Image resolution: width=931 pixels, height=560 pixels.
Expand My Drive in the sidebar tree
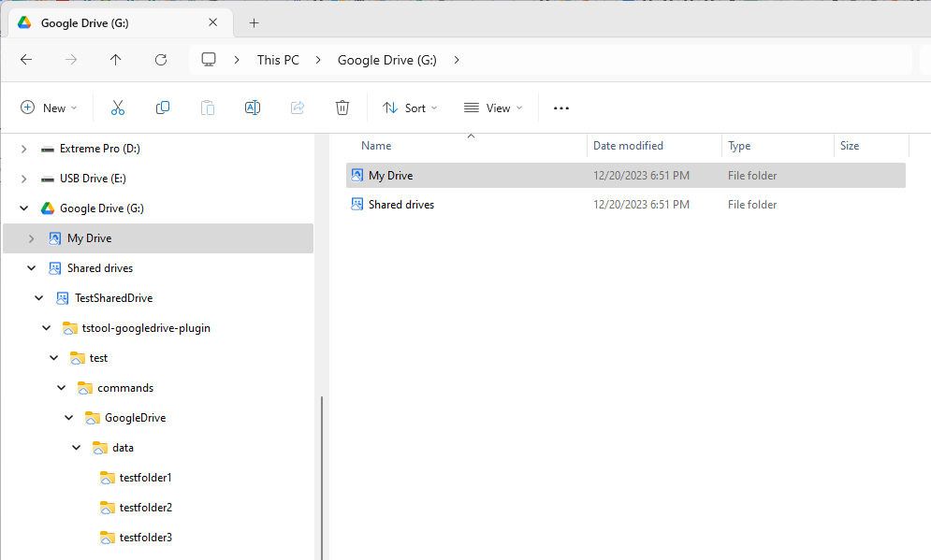31,237
